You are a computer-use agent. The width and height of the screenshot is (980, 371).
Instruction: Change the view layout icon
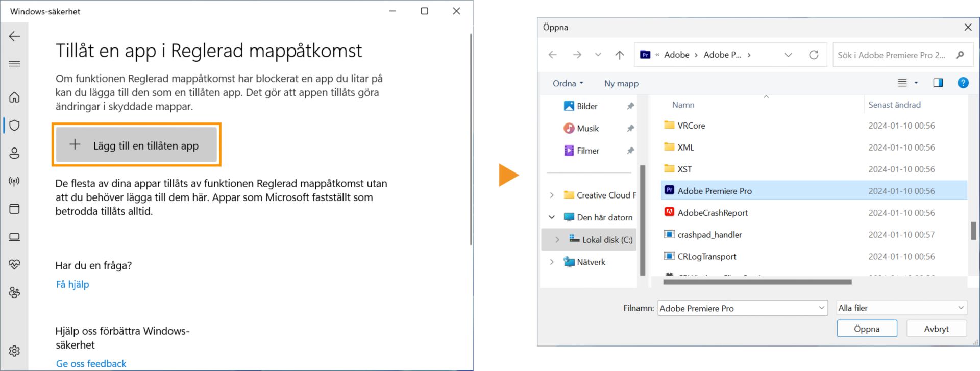coord(902,83)
